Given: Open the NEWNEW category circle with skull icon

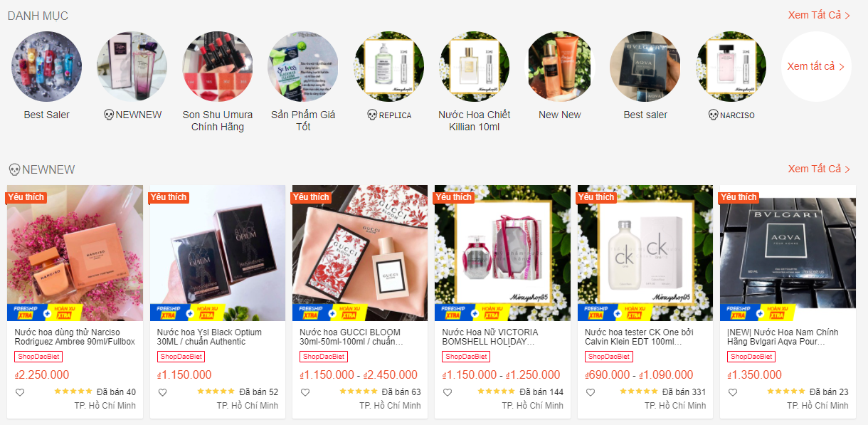Looking at the screenshot, I should (132, 66).
